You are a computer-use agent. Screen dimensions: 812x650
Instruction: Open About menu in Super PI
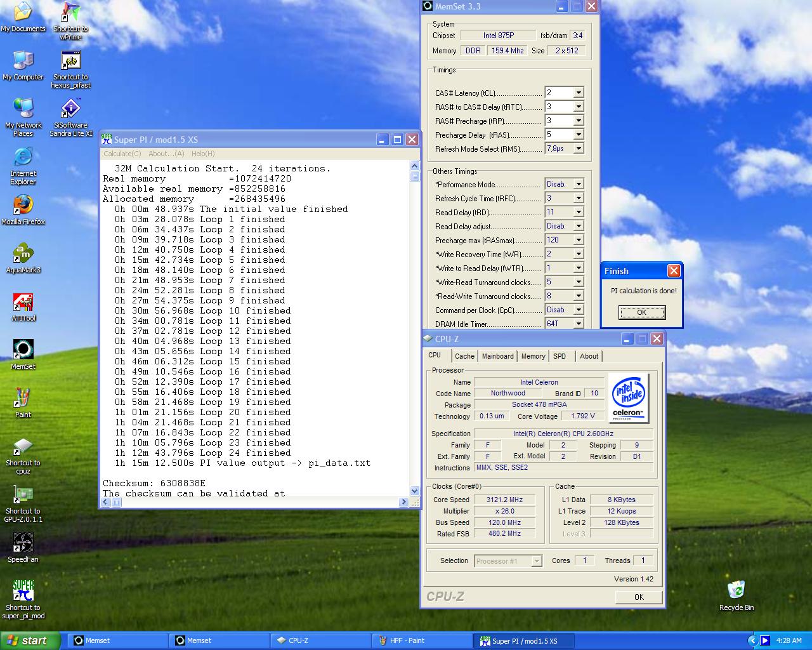tap(166, 154)
